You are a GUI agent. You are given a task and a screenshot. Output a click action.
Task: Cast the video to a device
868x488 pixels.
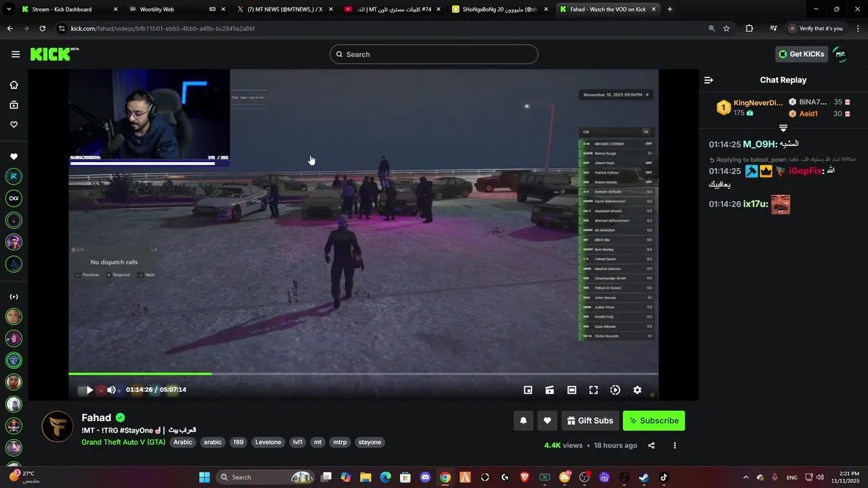point(550,390)
